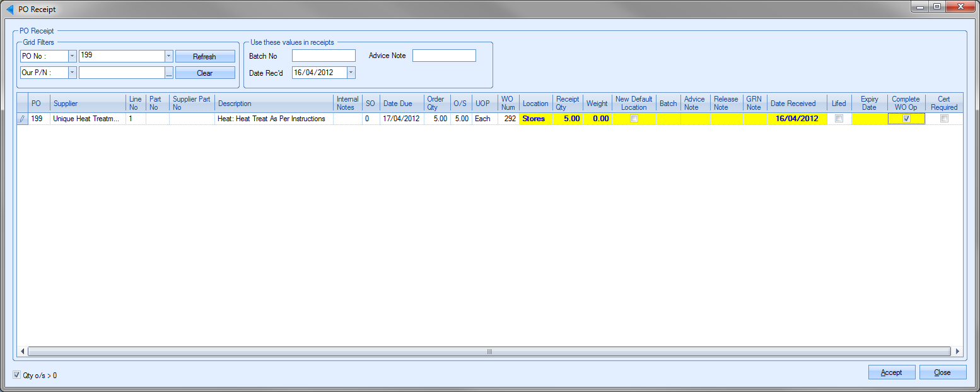Open the Date Rec'd calendar dropdown

(x=351, y=73)
